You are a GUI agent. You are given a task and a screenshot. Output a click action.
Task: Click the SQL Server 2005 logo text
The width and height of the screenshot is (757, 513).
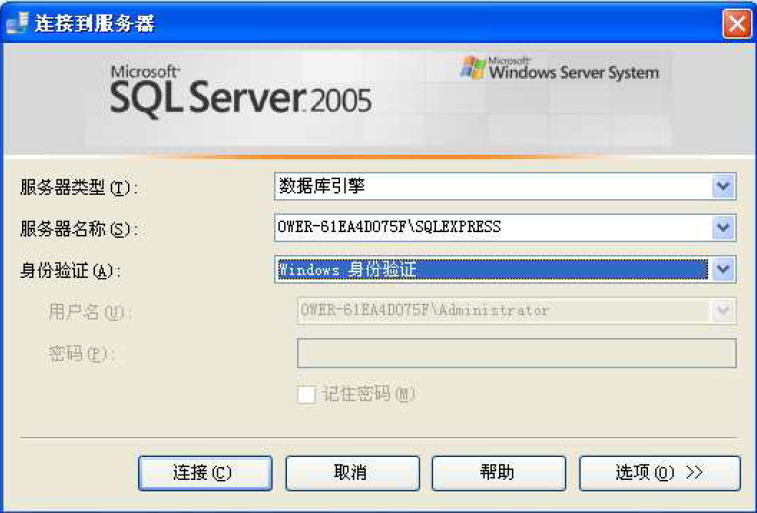tap(240, 92)
